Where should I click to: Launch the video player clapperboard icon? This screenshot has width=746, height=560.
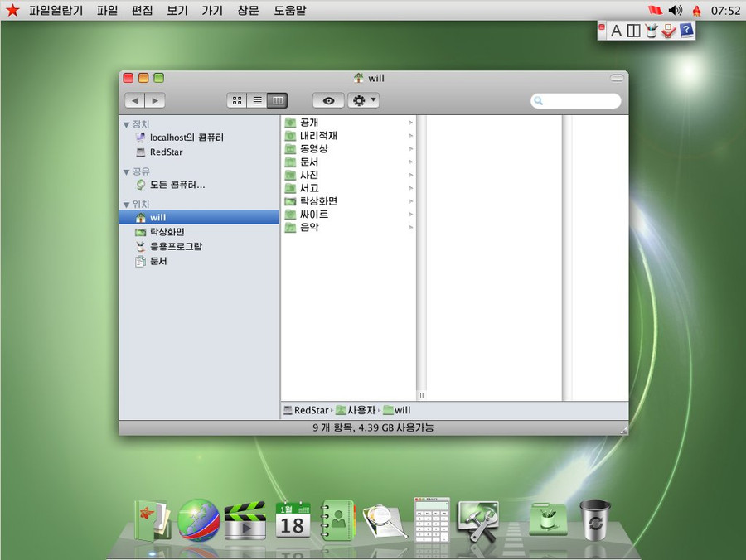(x=245, y=521)
